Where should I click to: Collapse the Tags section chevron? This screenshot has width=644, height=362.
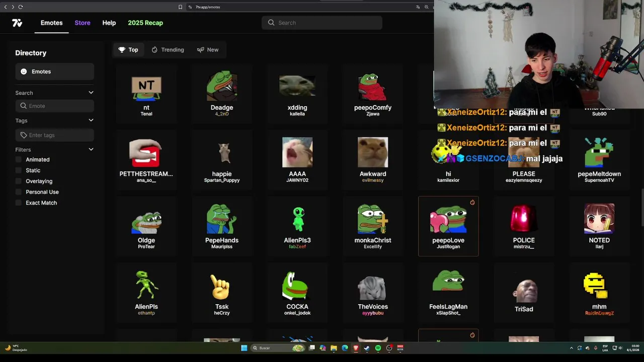[x=91, y=120]
